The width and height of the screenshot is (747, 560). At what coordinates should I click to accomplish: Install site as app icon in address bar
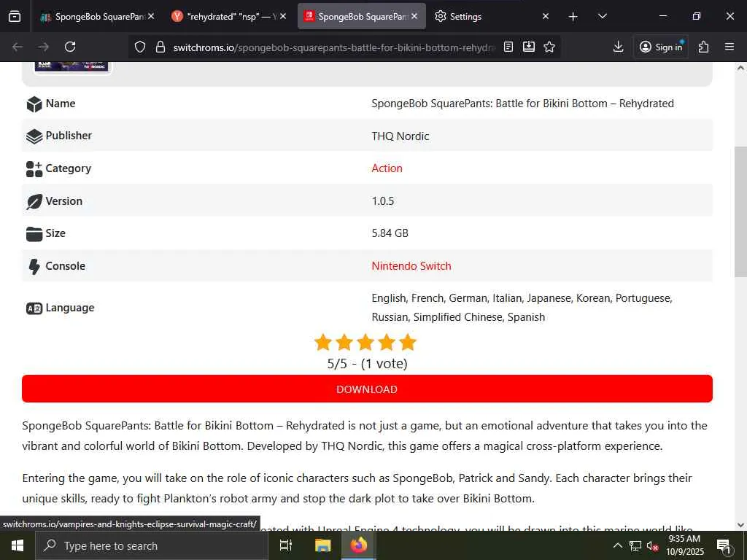529,47
